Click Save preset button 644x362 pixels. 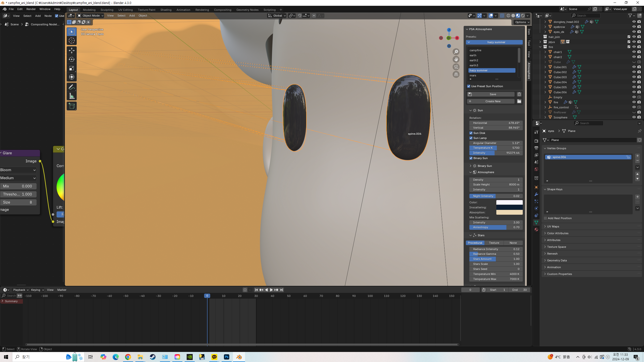coord(491,94)
